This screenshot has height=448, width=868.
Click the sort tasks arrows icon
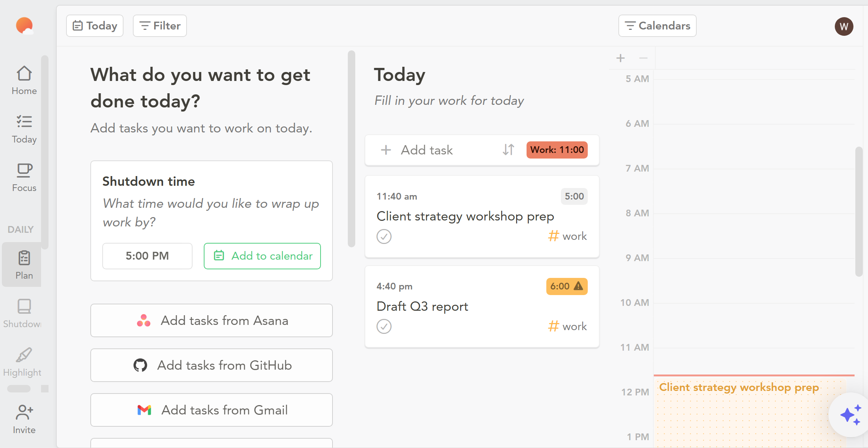point(508,150)
